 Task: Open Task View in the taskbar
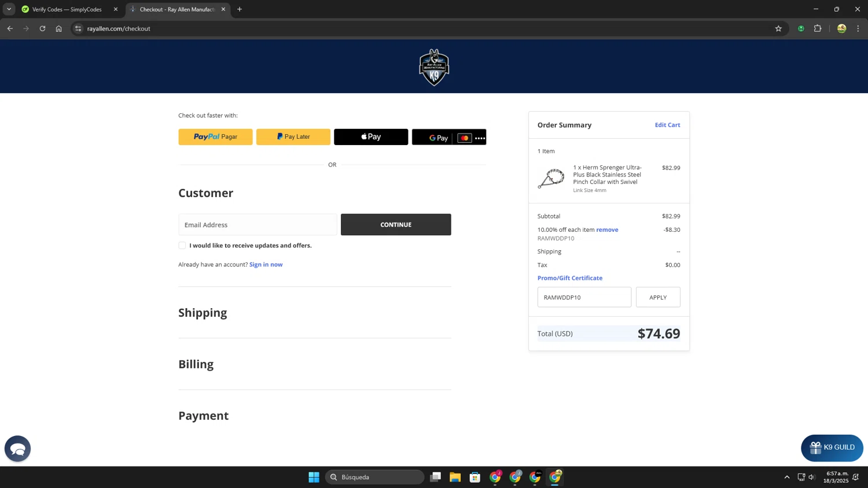point(436,477)
